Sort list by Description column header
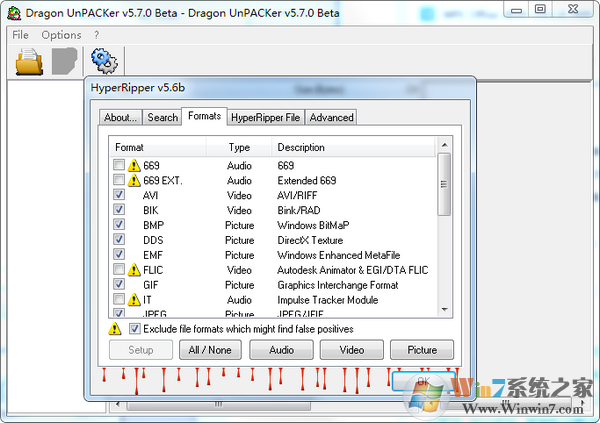Image resolution: width=600 pixels, height=423 pixels. click(353, 147)
